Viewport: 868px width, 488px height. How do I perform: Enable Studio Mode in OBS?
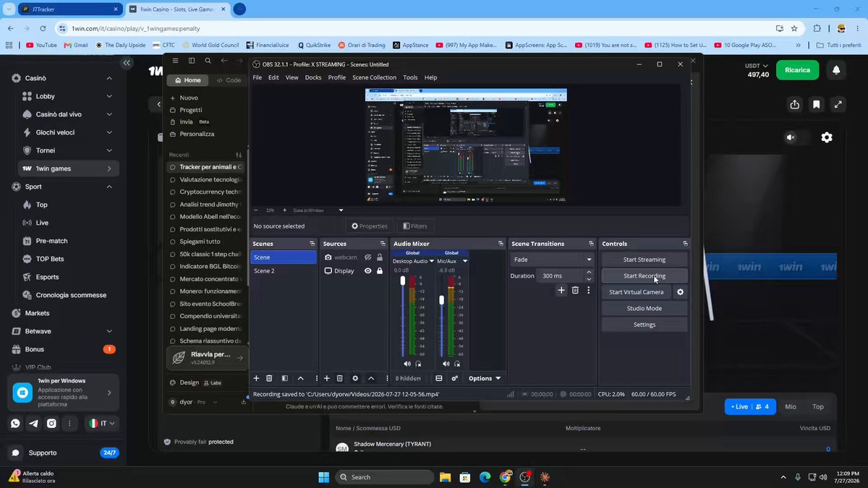coord(644,309)
